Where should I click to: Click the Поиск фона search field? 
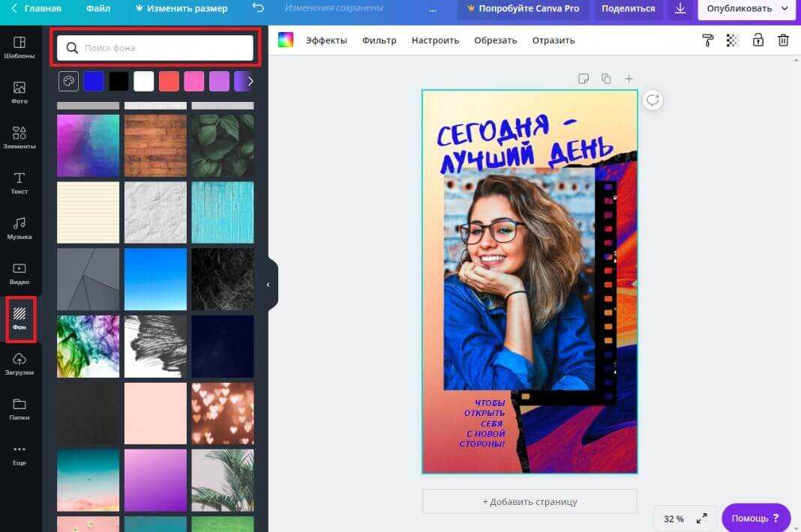coord(155,48)
